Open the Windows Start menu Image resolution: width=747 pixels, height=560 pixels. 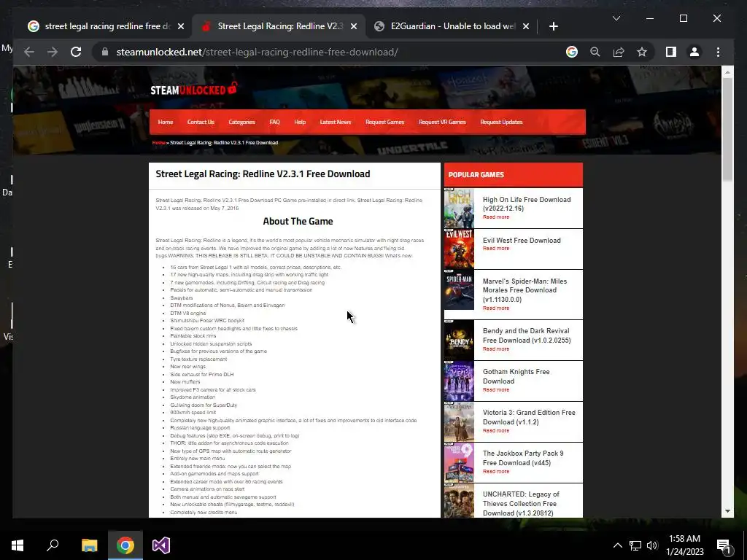[18, 545]
